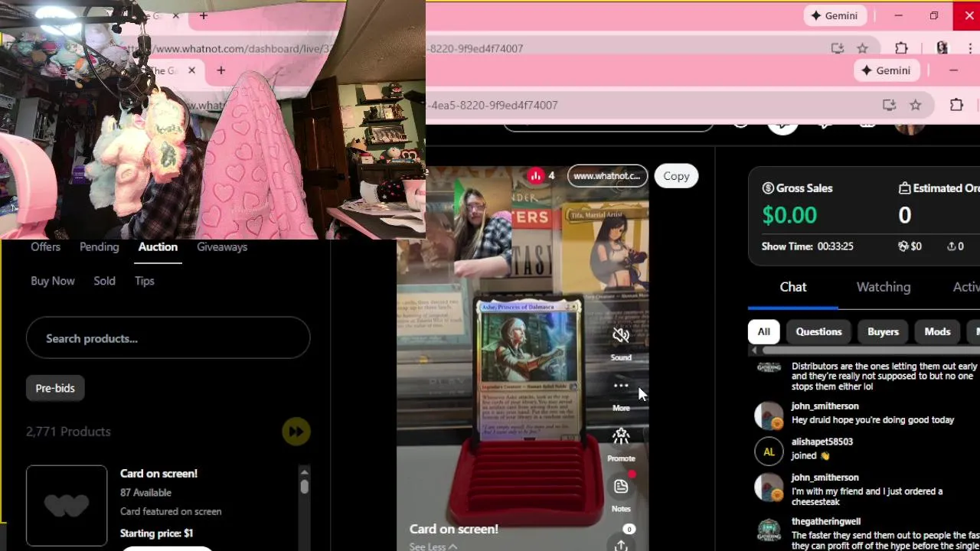Switch to the Offers tab
The height and width of the screenshot is (551, 980).
(45, 246)
